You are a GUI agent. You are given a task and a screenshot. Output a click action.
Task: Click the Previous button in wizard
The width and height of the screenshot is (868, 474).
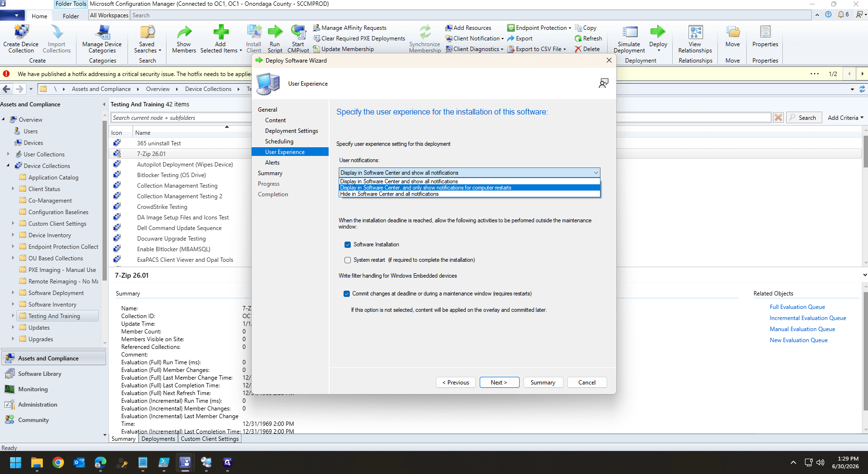point(456,383)
